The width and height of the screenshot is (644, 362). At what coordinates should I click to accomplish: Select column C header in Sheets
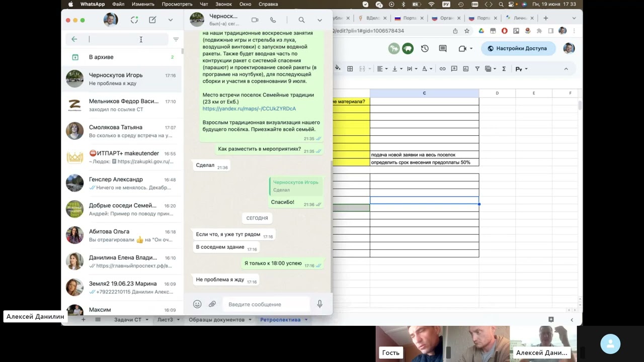pyautogui.click(x=424, y=93)
